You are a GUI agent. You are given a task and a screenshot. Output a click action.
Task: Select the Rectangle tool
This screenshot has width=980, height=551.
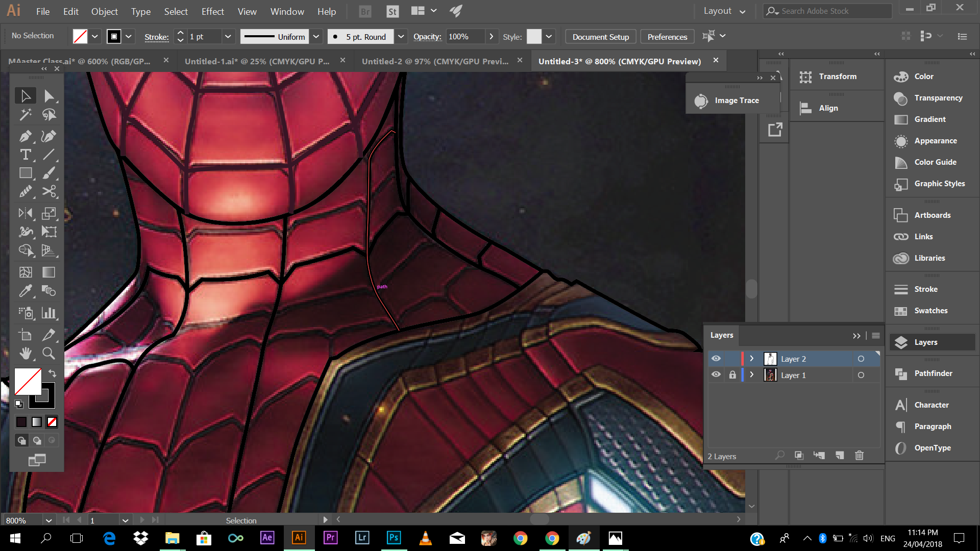tap(25, 173)
